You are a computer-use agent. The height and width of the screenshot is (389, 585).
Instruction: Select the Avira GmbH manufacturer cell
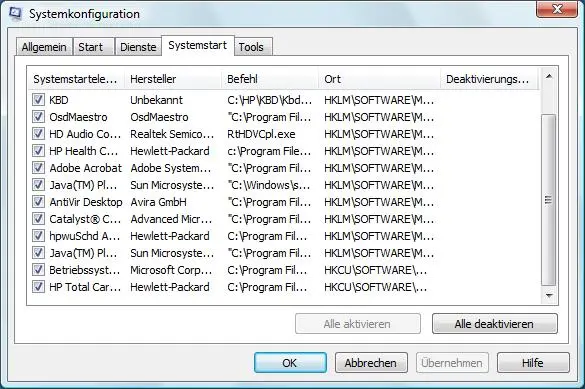(x=158, y=202)
